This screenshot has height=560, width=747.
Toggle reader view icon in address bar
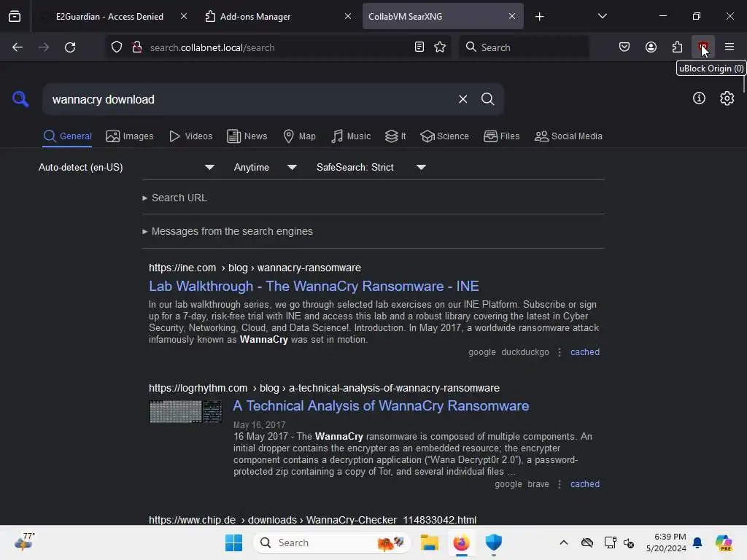click(x=419, y=47)
